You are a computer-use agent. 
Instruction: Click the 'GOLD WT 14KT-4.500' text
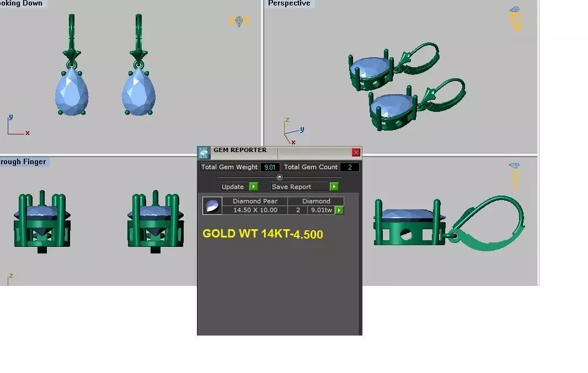coord(263,234)
